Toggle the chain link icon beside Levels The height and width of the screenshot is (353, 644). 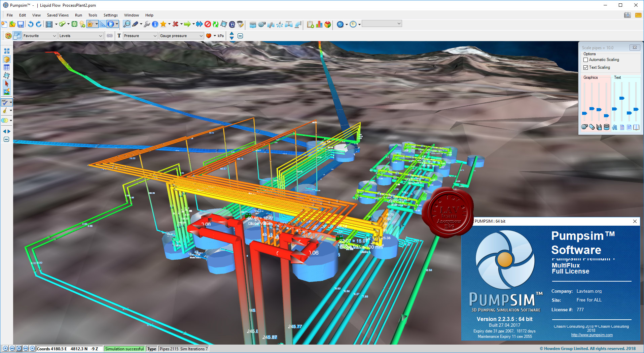point(110,36)
